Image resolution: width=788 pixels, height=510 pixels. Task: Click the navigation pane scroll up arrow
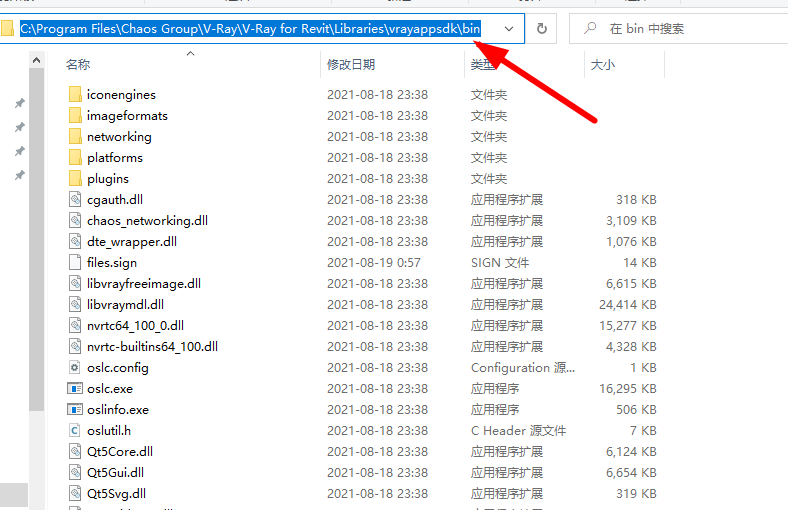point(36,61)
